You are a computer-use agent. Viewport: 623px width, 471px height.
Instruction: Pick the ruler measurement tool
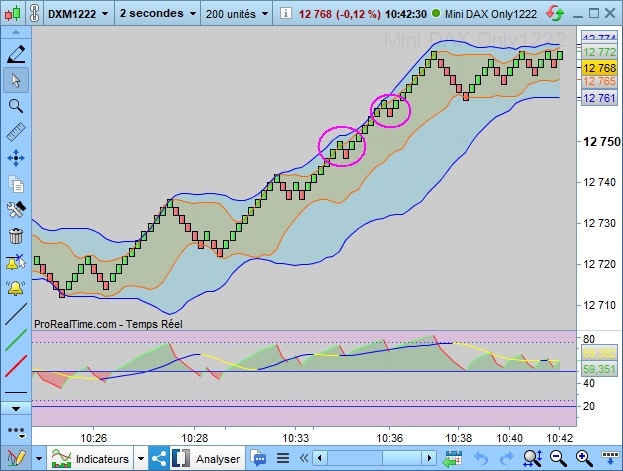point(16,132)
